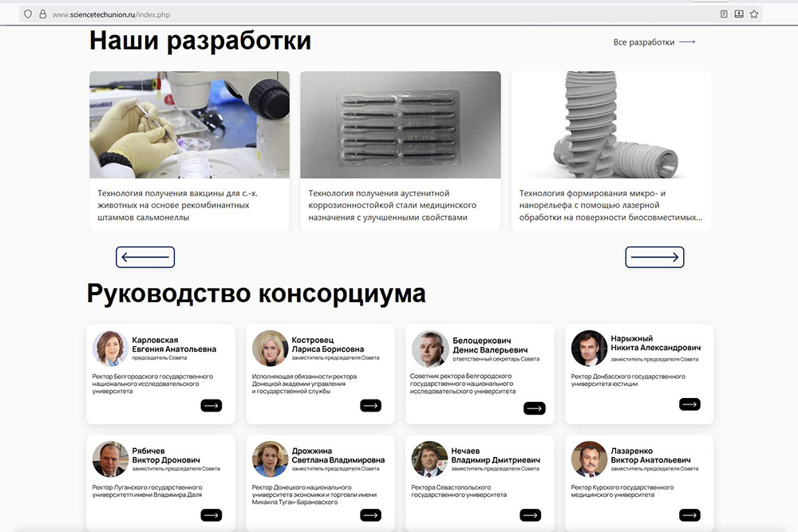Click the padlock site security icon
798x532 pixels.
pos(42,14)
